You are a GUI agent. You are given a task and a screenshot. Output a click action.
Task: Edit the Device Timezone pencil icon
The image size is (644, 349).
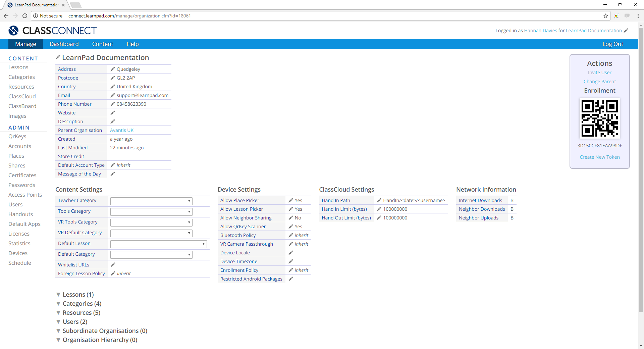tap(291, 261)
